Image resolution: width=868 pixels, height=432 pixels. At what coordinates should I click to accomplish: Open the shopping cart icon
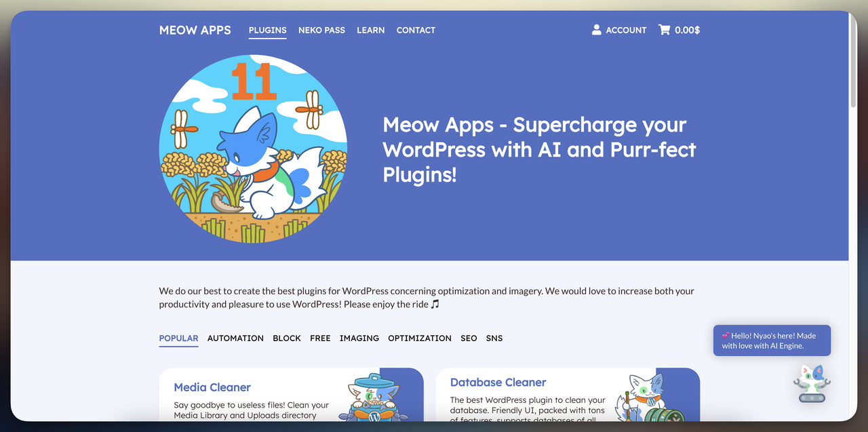(x=664, y=30)
